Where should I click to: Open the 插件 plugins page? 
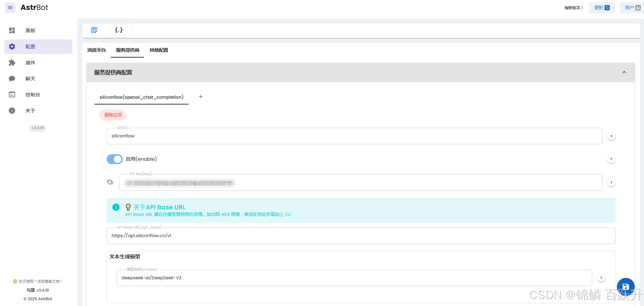pyautogui.click(x=38, y=63)
